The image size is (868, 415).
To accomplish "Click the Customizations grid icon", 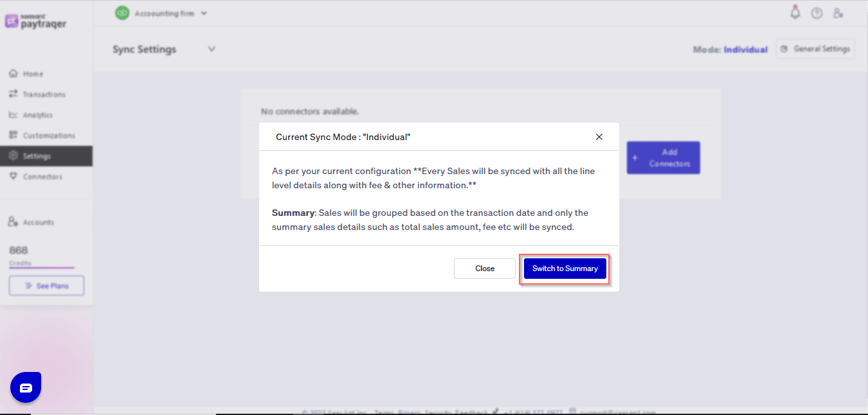I will pos(13,136).
